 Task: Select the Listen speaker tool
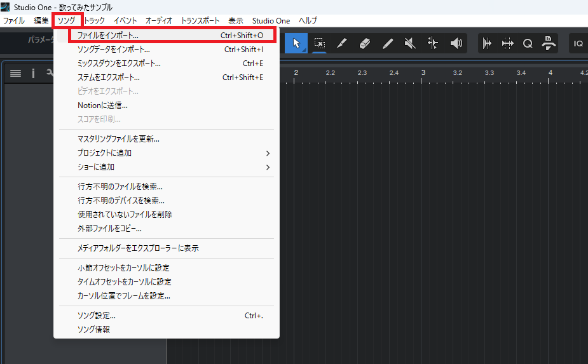coord(456,43)
